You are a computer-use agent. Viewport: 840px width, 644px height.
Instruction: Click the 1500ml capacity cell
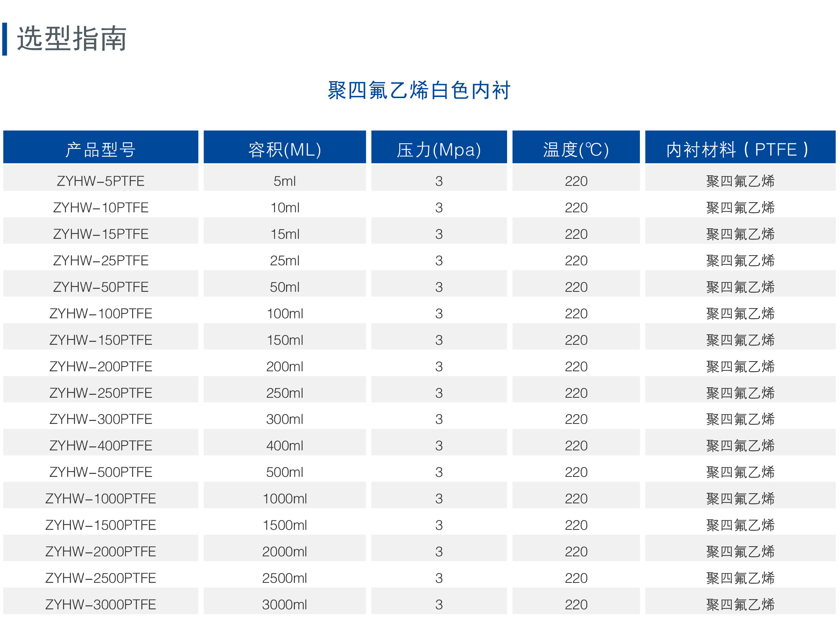pyautogui.click(x=284, y=525)
